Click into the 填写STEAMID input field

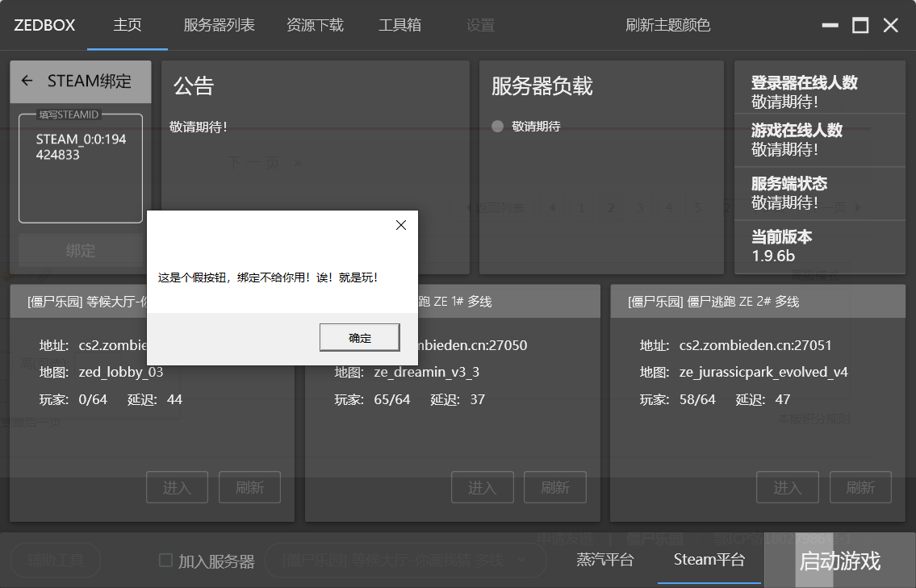tap(81, 169)
